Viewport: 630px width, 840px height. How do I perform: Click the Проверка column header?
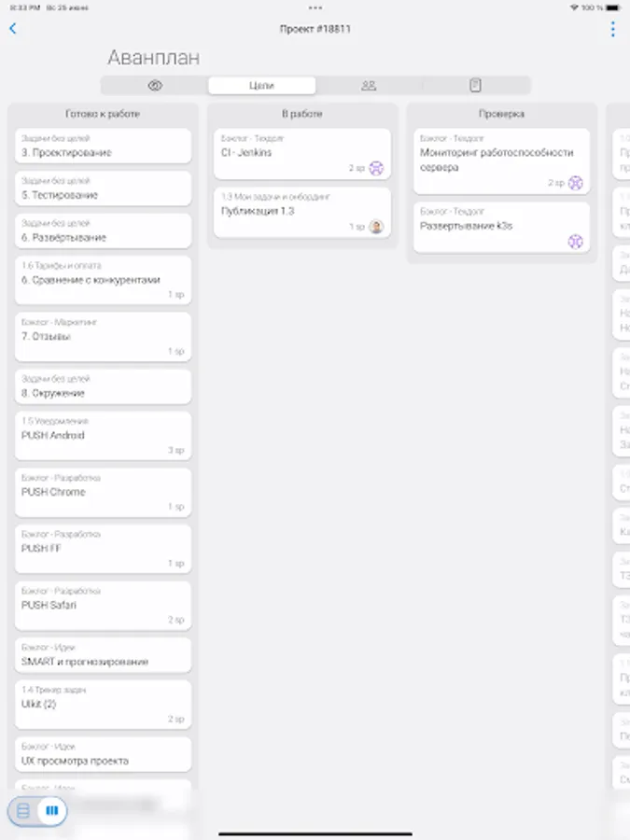pyautogui.click(x=501, y=114)
